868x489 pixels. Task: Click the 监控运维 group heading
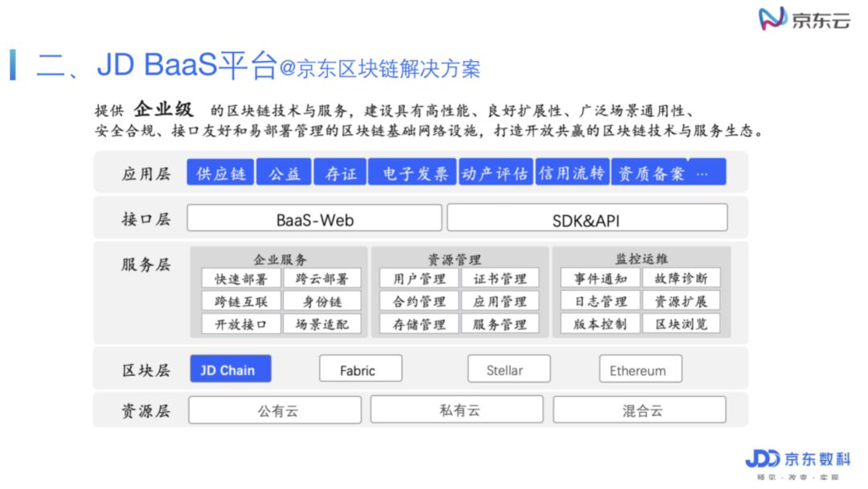(x=641, y=259)
